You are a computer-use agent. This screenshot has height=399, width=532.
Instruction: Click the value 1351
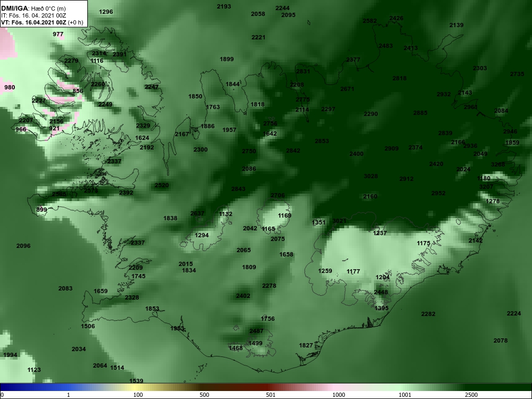point(319,222)
